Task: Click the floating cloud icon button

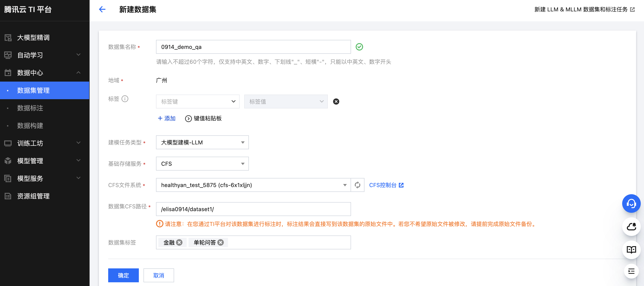Action: [631, 227]
